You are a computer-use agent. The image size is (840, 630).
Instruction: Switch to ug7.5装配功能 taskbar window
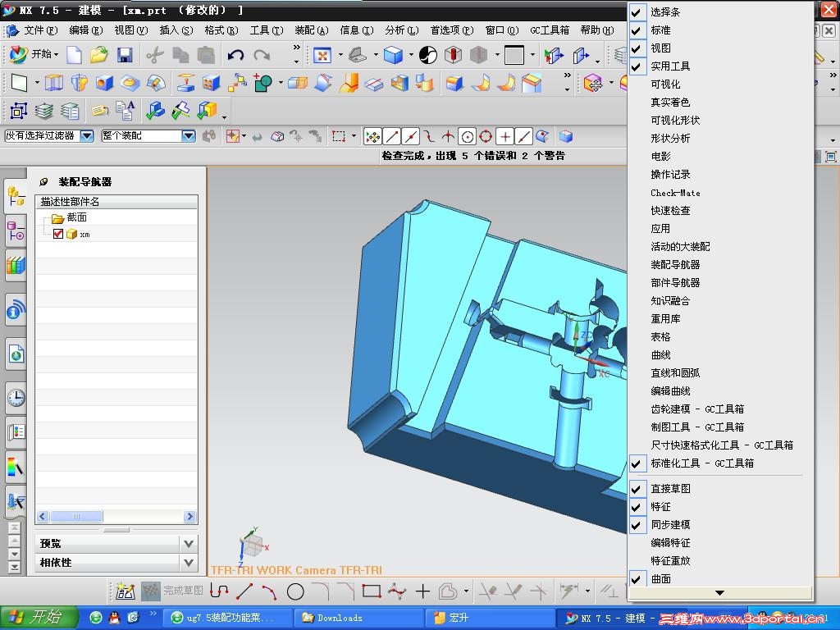pos(227,618)
